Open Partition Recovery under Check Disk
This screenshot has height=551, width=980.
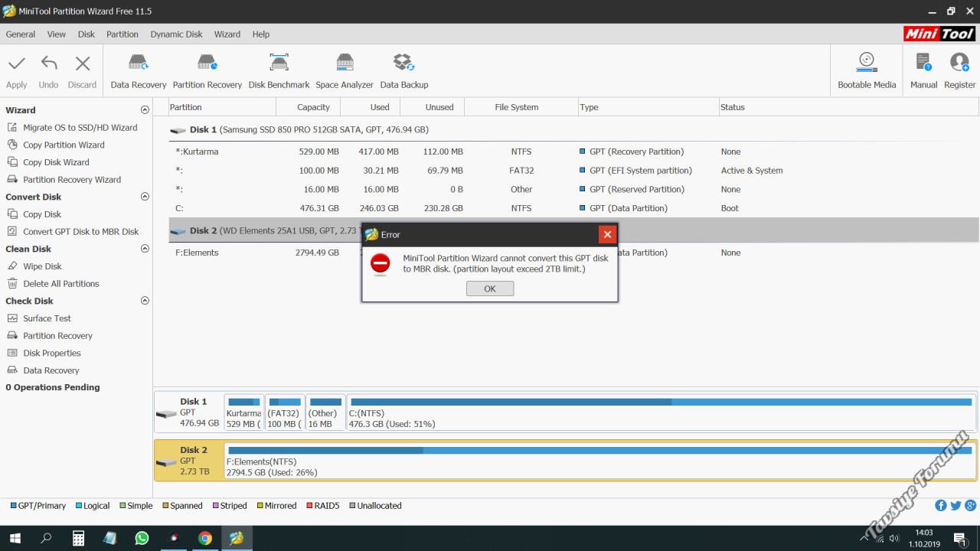57,336
